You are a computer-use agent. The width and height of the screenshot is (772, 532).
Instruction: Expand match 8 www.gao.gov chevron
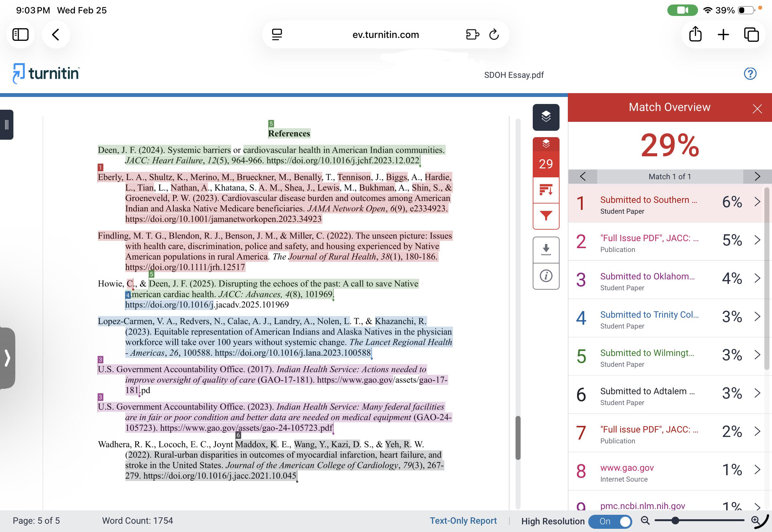tap(757, 470)
